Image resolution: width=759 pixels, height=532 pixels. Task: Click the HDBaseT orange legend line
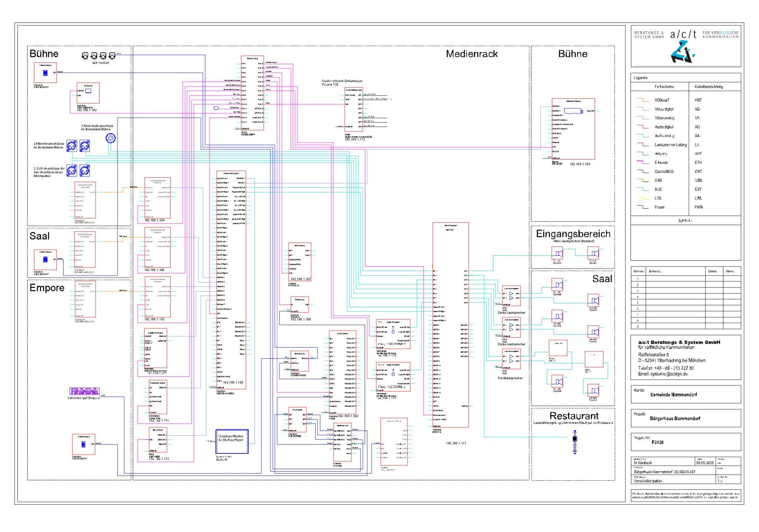643,100
